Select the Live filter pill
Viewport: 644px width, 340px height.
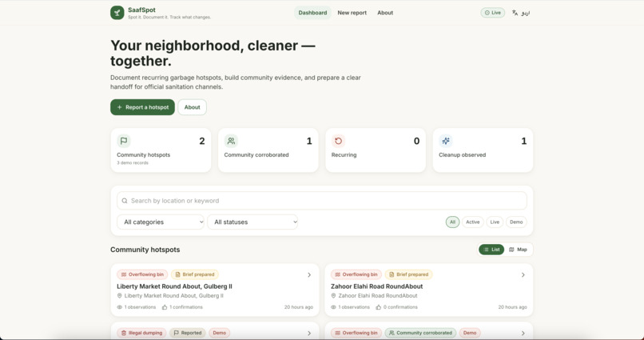(495, 222)
